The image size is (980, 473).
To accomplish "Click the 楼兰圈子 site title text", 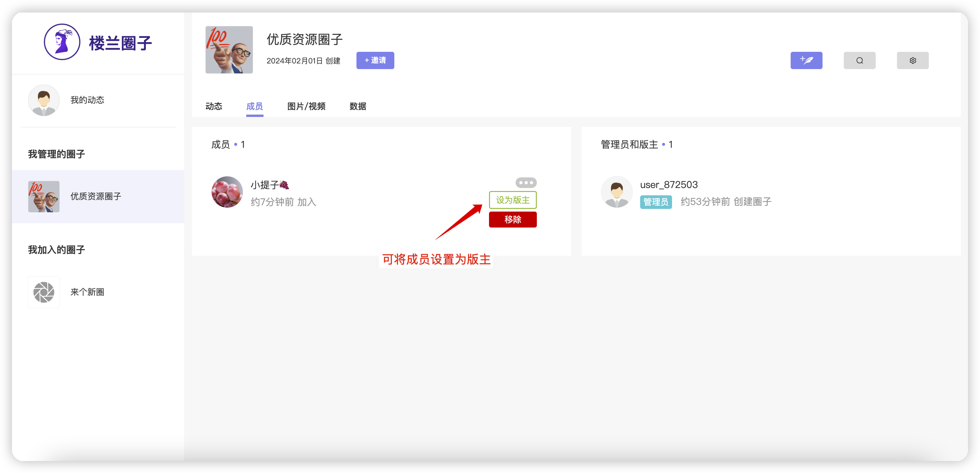I will point(121,43).
